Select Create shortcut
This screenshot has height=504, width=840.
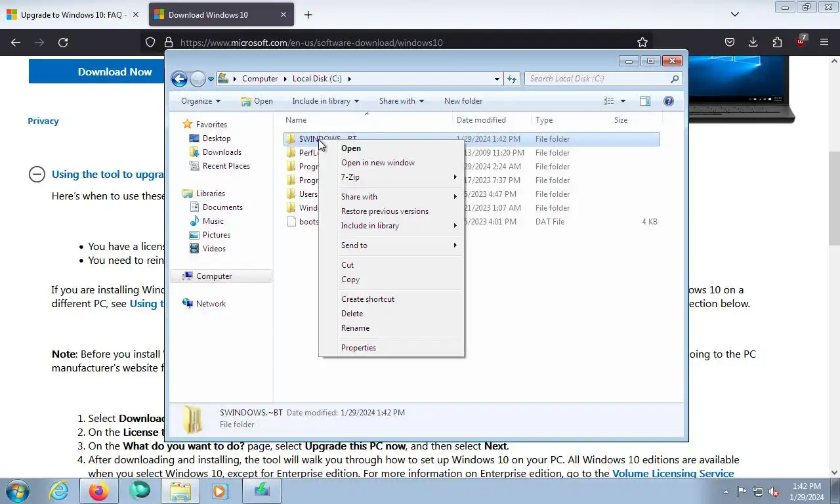click(x=391, y=299)
